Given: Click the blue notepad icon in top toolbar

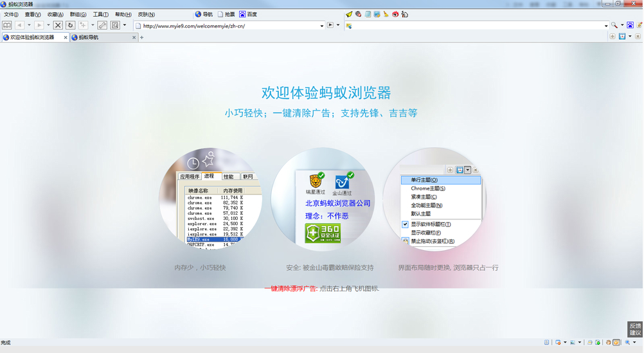Looking at the screenshot, I should point(368,14).
